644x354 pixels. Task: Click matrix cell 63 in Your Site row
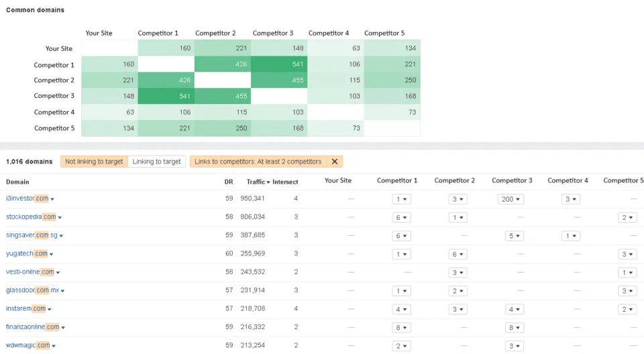pyautogui.click(x=335, y=48)
